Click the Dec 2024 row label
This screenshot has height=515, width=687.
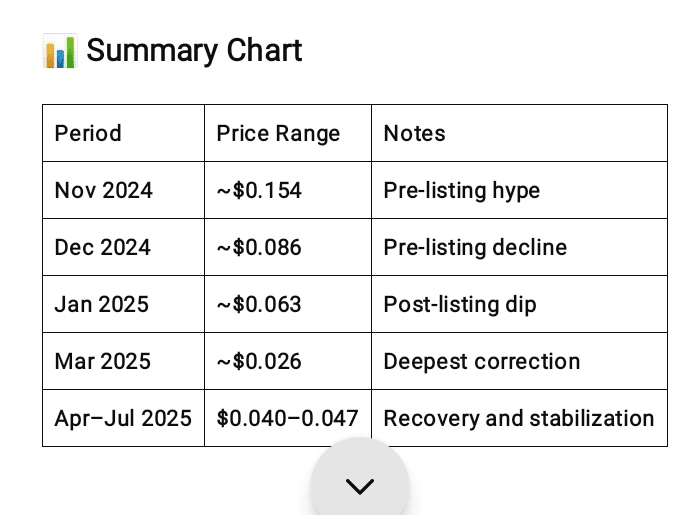point(103,247)
